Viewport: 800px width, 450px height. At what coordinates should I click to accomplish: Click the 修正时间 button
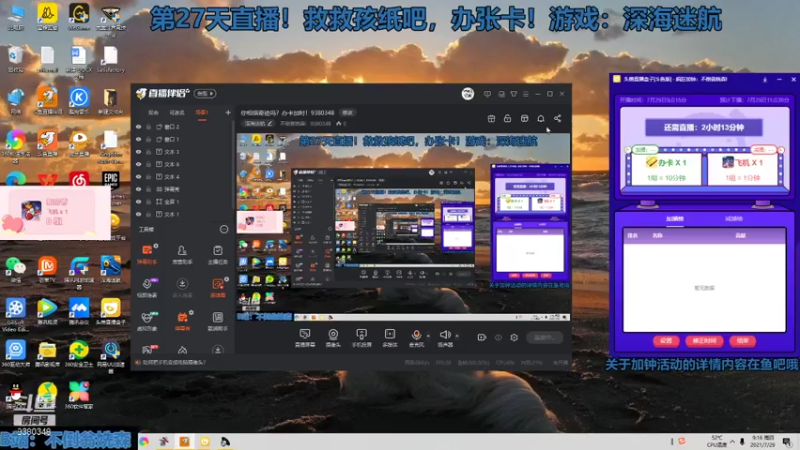click(x=704, y=341)
